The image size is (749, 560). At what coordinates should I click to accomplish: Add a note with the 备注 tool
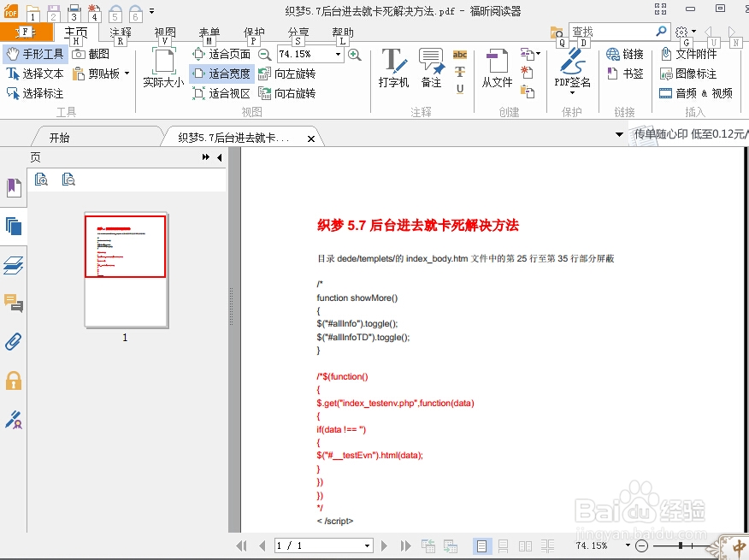click(431, 68)
